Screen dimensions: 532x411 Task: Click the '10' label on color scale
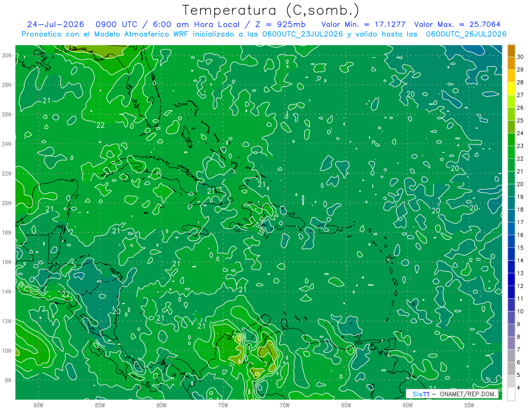[x=520, y=312]
